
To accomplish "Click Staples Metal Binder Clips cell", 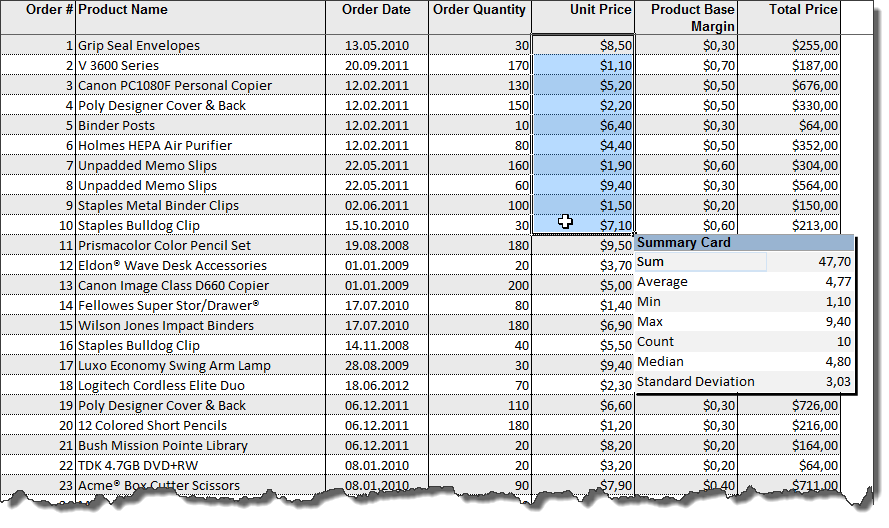I will [x=200, y=205].
